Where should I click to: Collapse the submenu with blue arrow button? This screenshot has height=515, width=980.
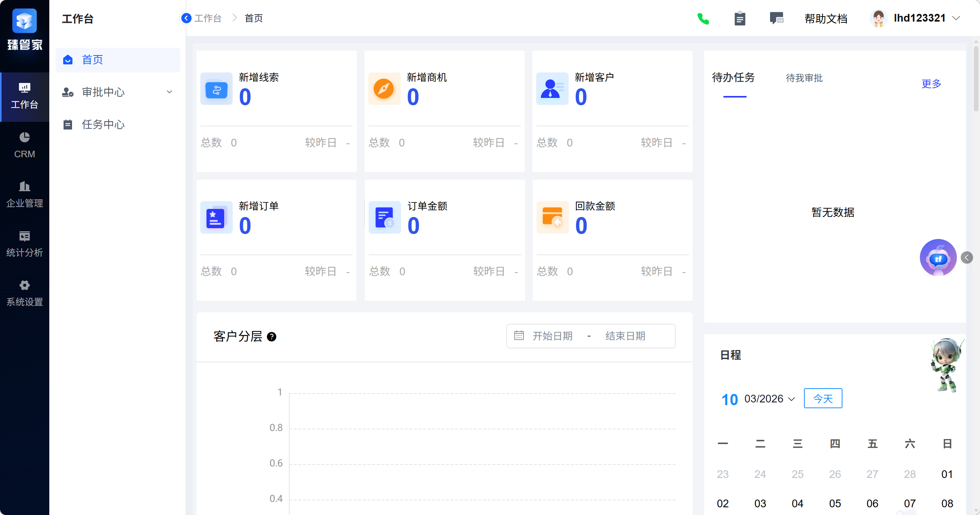click(x=186, y=18)
